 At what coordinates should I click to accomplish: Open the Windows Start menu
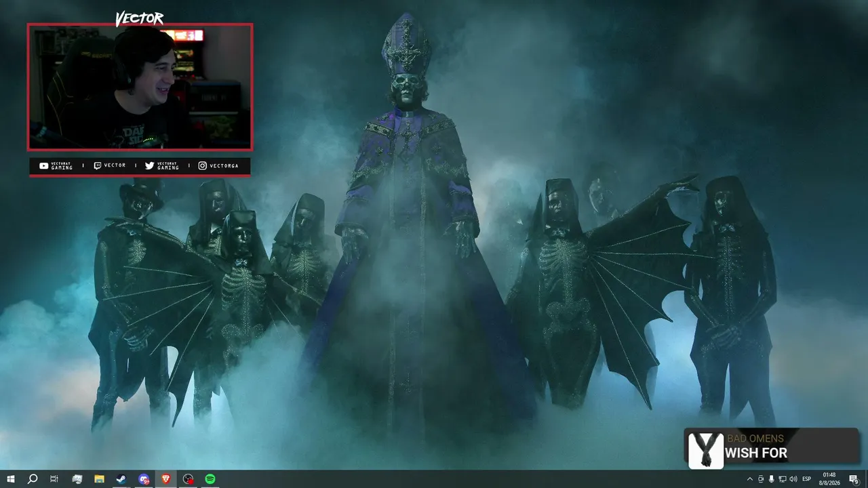click(11, 479)
